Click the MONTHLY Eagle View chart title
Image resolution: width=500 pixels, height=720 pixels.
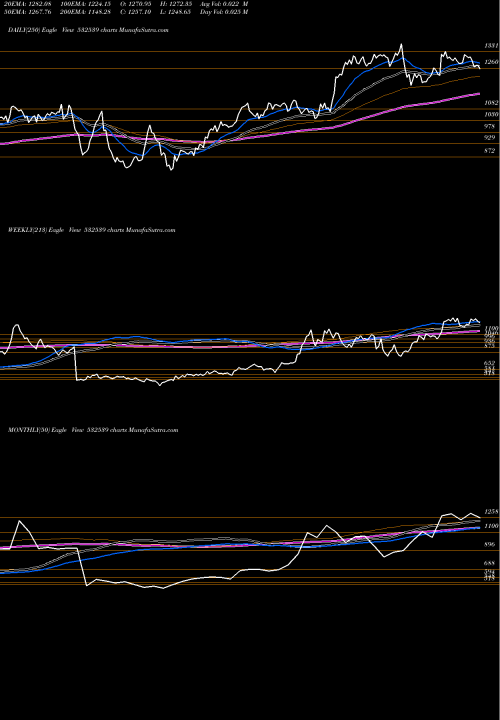93,430
